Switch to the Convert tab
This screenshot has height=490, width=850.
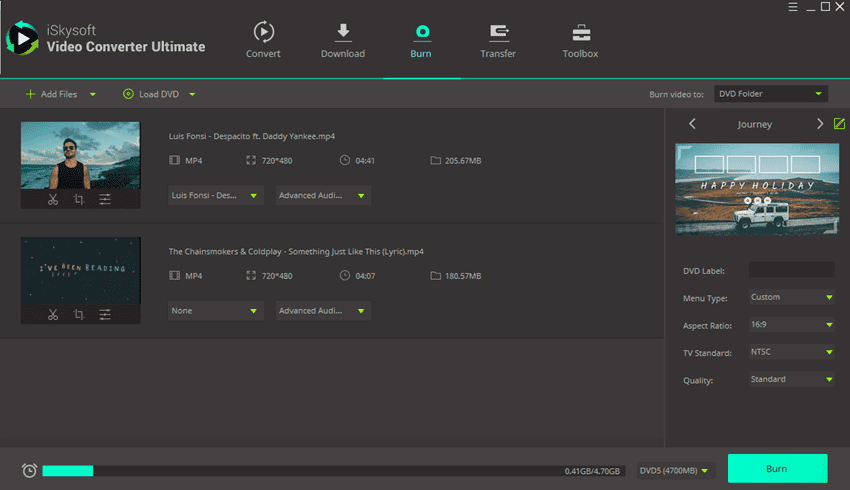point(263,40)
